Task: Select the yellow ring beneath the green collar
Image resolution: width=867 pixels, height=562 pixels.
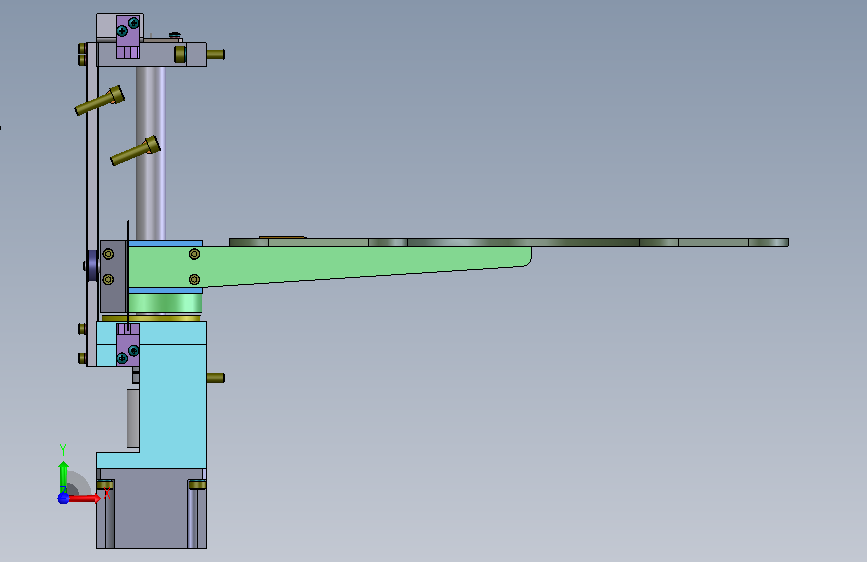Action: [x=150, y=318]
